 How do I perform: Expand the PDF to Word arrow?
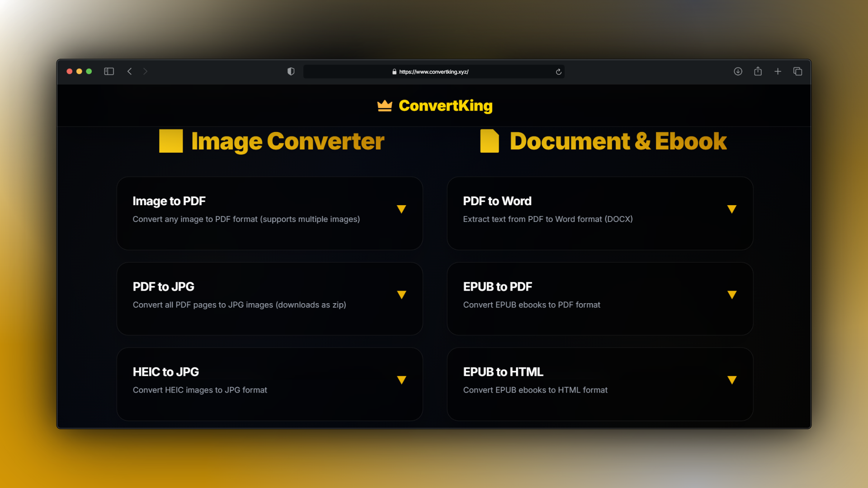pyautogui.click(x=731, y=209)
